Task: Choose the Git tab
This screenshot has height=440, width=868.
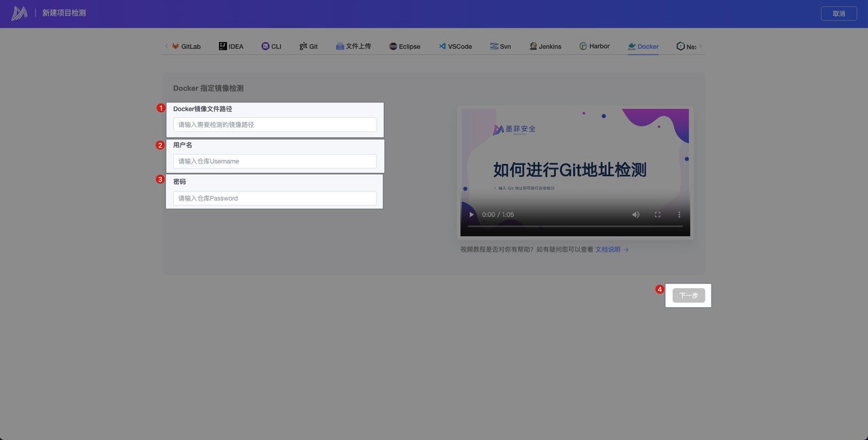Action: pyautogui.click(x=309, y=47)
